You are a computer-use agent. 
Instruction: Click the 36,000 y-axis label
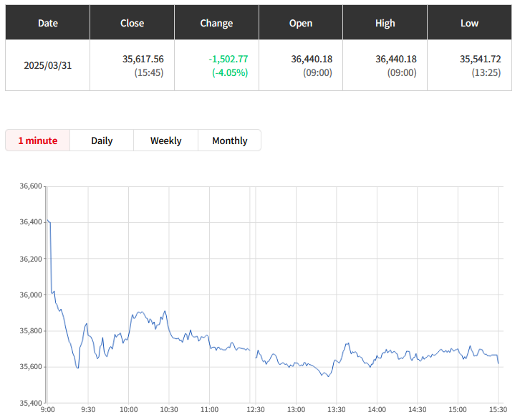click(31, 295)
